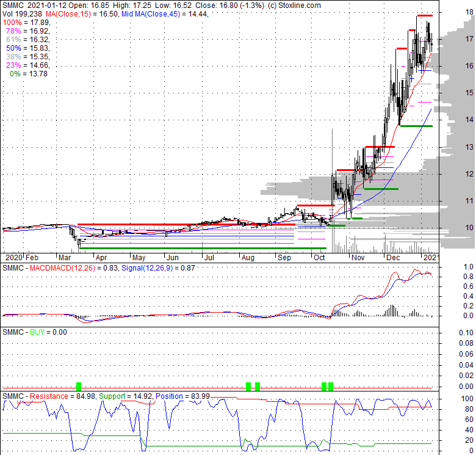The height and width of the screenshot is (455, 476).
Task: Click the 'Position = 83.99' label
Action: 182,396
